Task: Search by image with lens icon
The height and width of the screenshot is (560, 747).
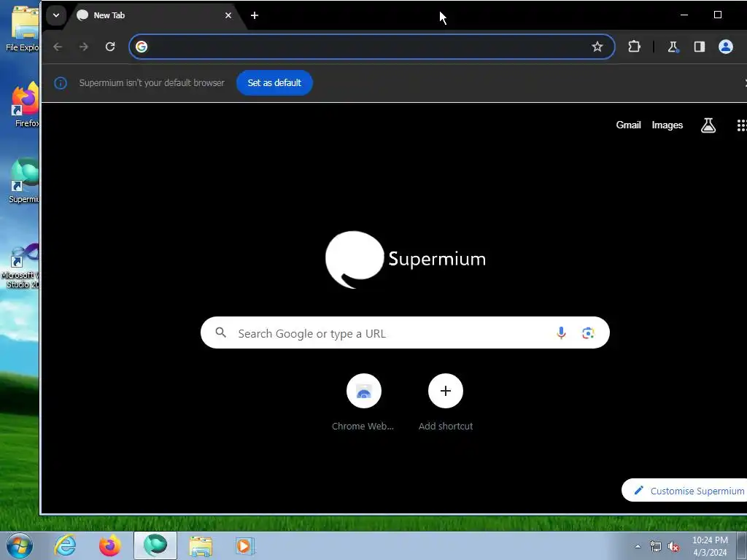Action: tap(588, 332)
